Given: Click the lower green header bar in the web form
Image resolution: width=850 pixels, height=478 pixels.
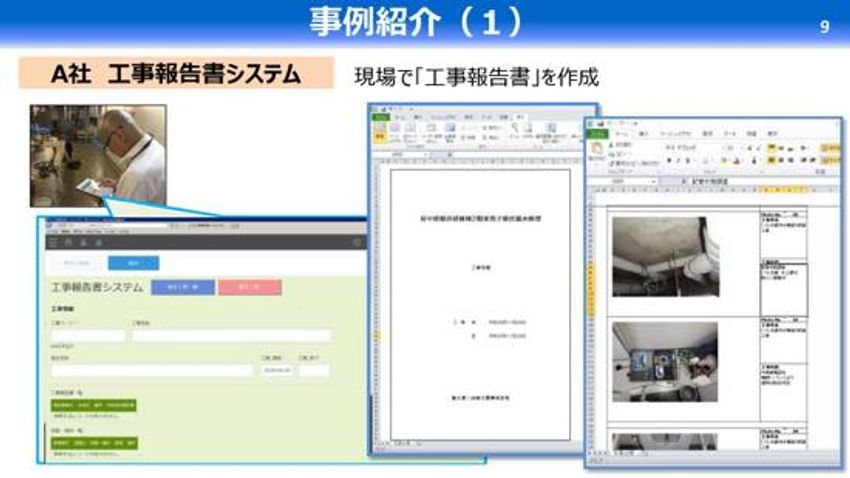Looking at the screenshot, I should [93, 442].
